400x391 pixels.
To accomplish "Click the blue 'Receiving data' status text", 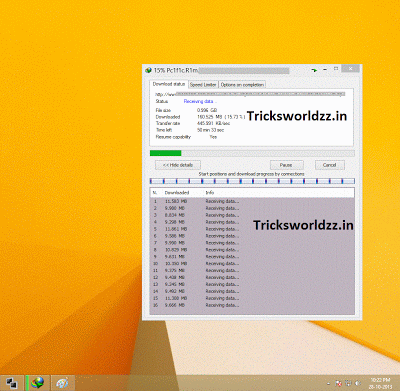I will 200,101.
